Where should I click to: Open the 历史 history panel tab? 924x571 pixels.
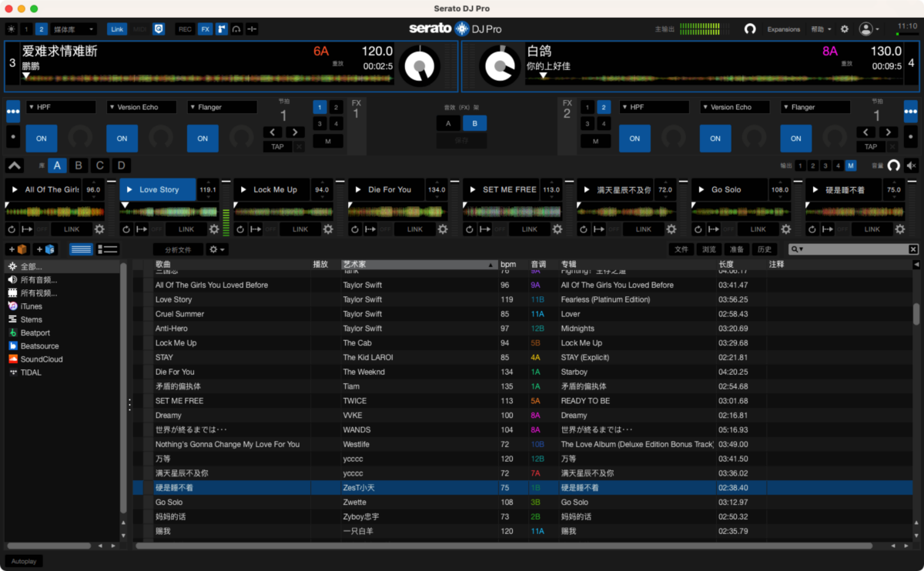[x=764, y=249]
